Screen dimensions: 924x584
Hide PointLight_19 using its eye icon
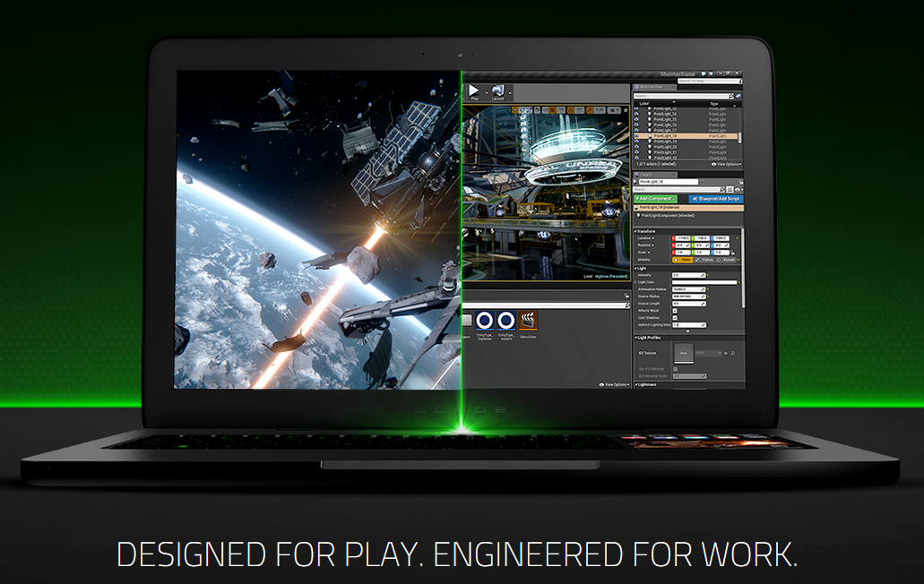(x=636, y=142)
